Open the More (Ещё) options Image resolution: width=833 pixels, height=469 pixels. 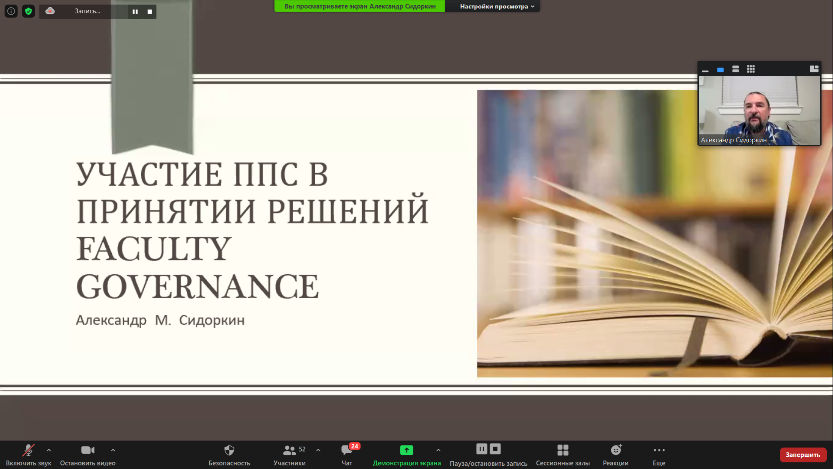[x=659, y=453]
